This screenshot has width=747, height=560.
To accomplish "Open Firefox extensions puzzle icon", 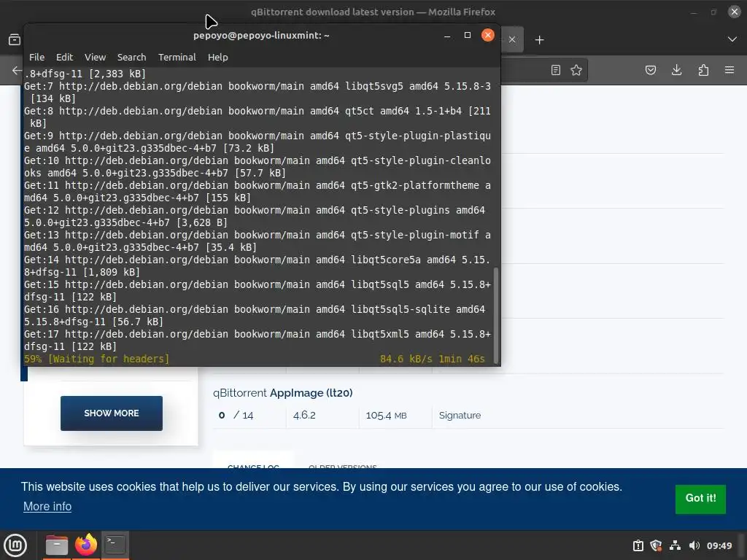I will (703, 71).
